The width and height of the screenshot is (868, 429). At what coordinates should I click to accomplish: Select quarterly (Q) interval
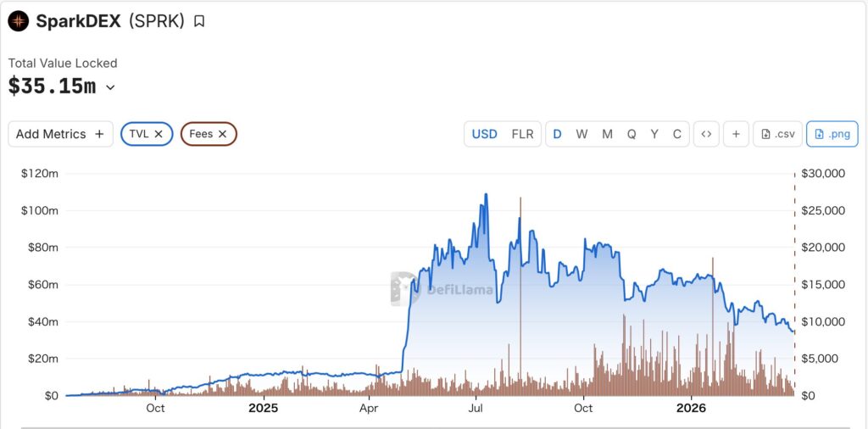pyautogui.click(x=632, y=134)
